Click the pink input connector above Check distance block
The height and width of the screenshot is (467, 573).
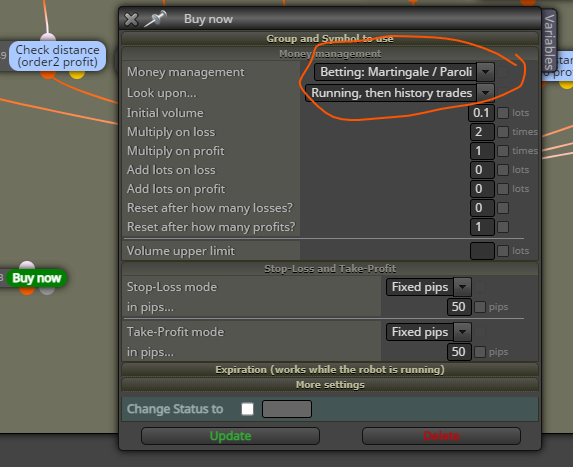tap(48, 37)
